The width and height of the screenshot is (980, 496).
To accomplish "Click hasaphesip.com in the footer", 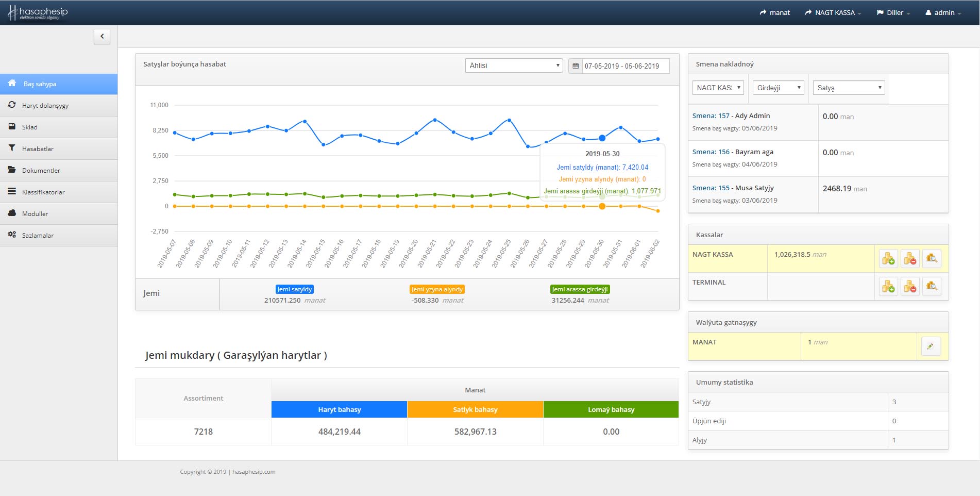I will coord(254,472).
